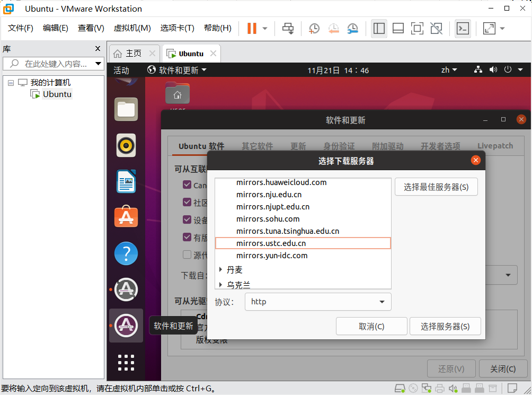Send Ctrl+Alt+Del to the guest

288,28
